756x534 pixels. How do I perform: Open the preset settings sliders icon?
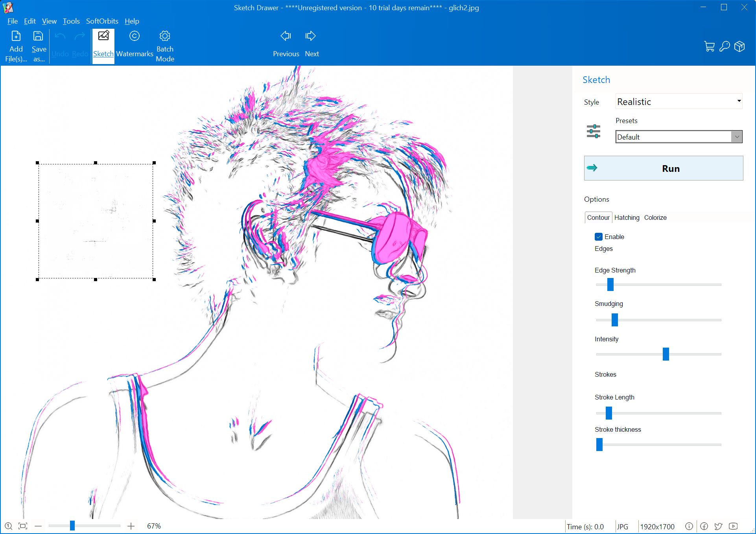[593, 131]
